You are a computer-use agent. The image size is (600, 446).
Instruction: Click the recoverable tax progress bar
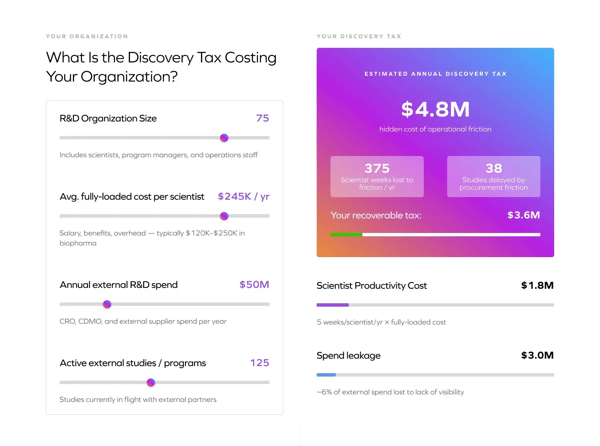pos(435,235)
